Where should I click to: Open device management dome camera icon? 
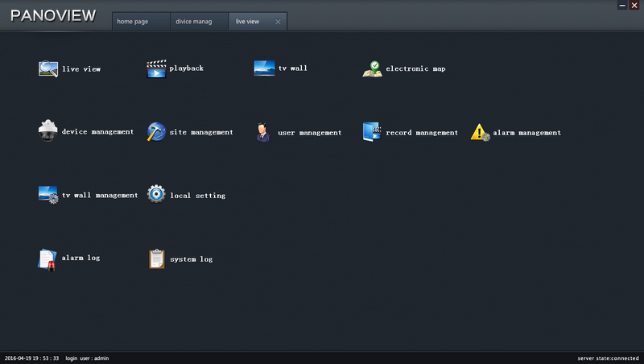point(48,132)
